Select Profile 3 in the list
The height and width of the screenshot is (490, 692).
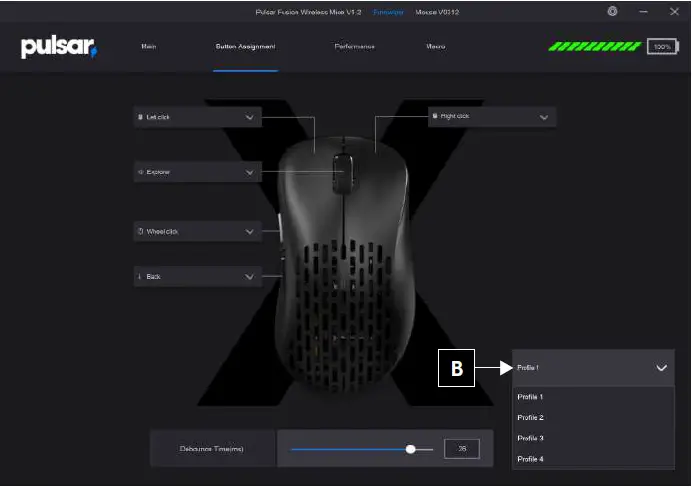593,438
